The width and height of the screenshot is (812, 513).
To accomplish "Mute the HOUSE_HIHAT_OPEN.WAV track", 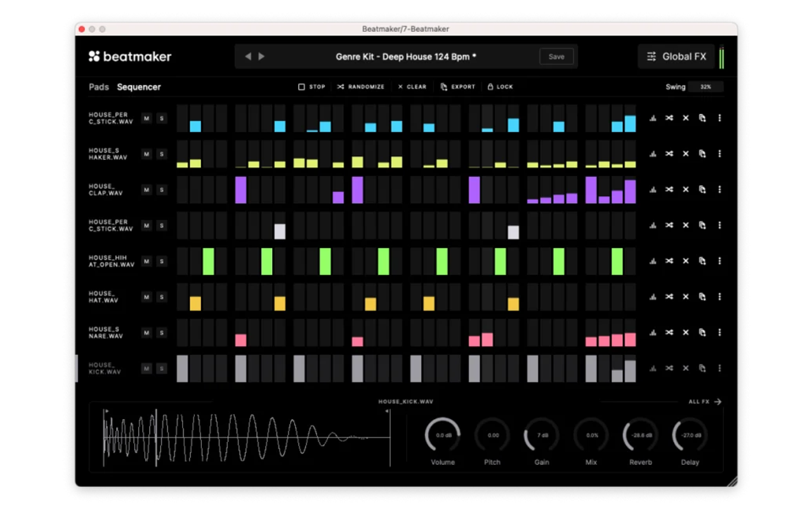I will [147, 261].
